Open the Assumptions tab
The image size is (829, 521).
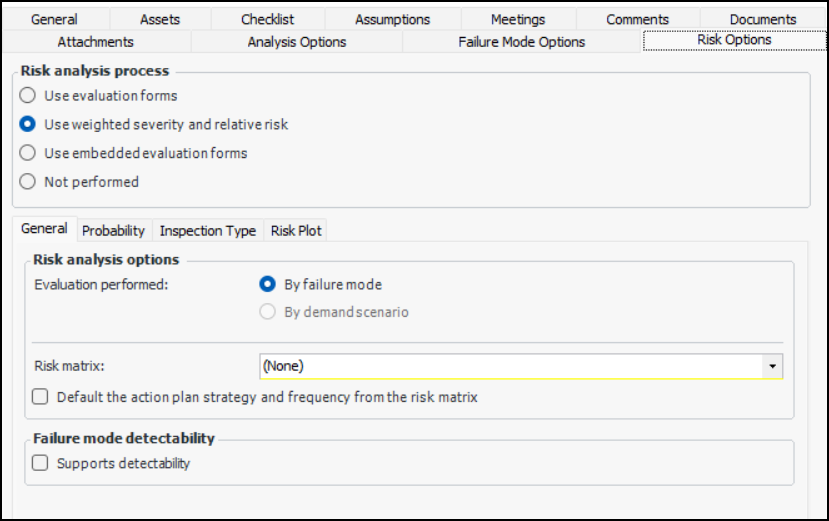click(x=392, y=19)
